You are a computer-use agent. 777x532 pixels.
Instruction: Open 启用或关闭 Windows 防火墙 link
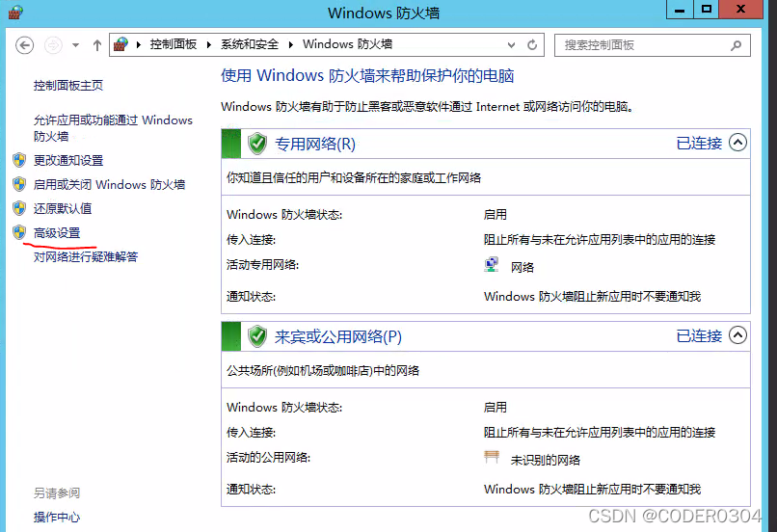(109, 185)
